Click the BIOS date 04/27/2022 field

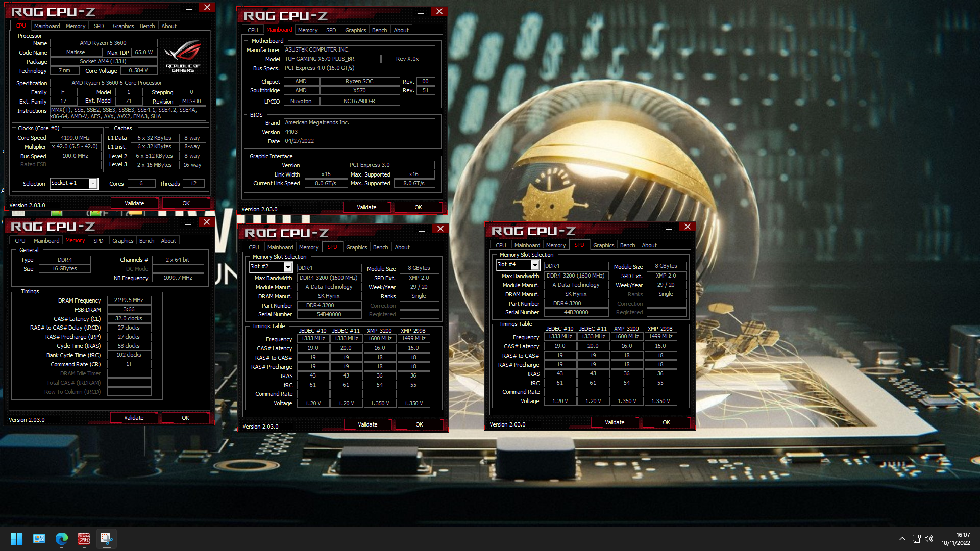coord(359,141)
